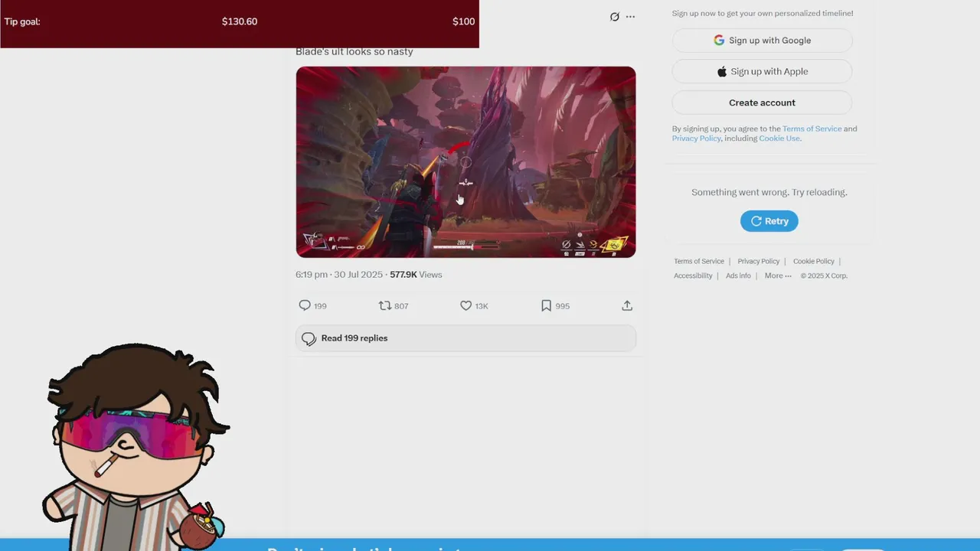Open the three-dot more options menu
Screen dimensions: 980x551
click(630, 17)
